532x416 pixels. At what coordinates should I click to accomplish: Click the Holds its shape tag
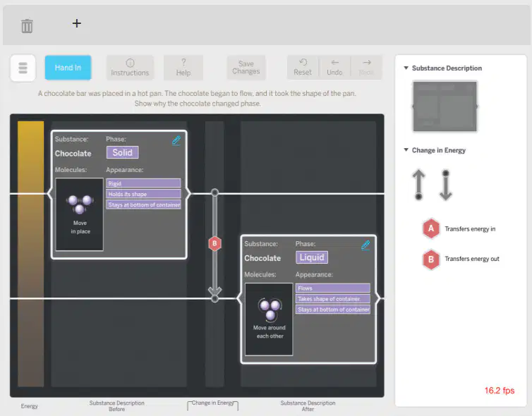coord(143,194)
